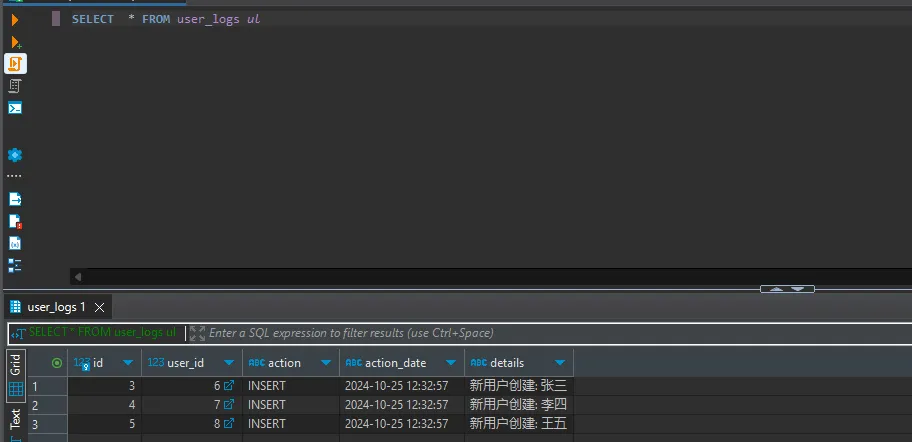The height and width of the screenshot is (442, 912).
Task: Click the SQL query icon beside filter text
Action: tap(19, 333)
